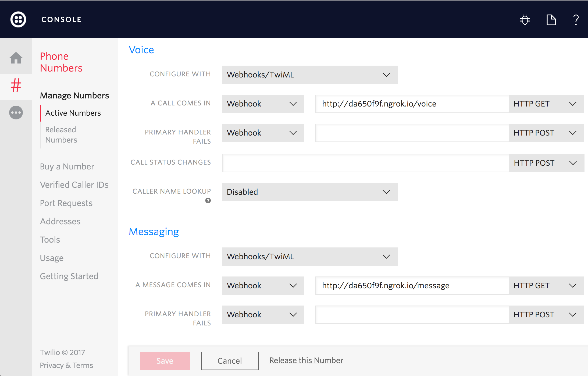Go to Buy a Number
Screen dimensions: 588x376
pyautogui.click(x=67, y=166)
